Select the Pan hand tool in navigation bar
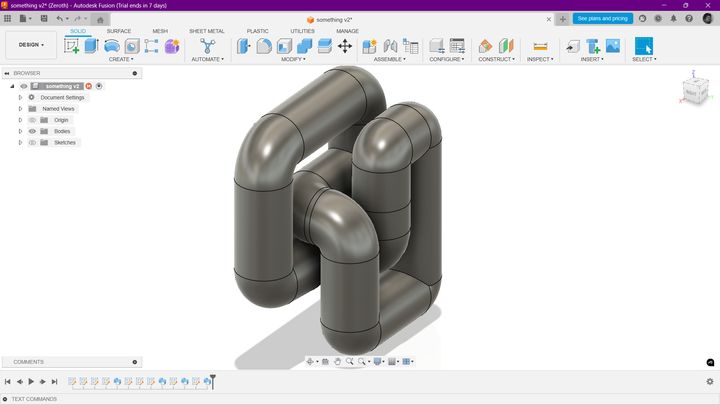 [338, 361]
